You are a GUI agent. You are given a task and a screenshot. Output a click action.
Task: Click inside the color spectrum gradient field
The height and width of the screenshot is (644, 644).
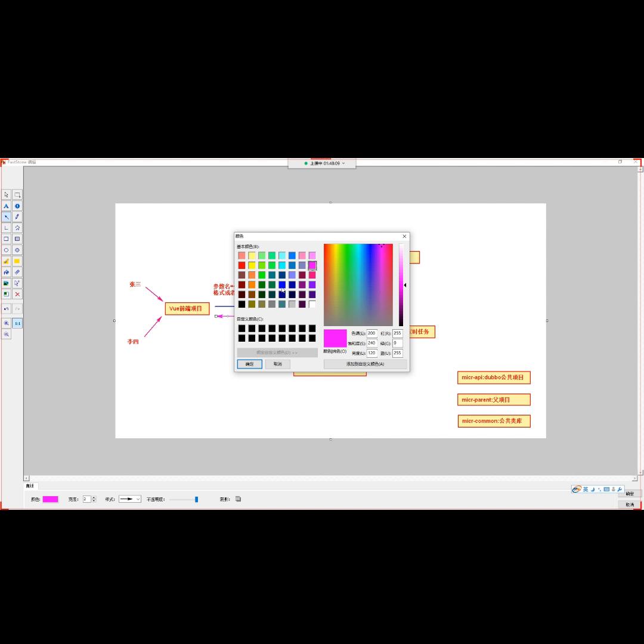(x=358, y=285)
